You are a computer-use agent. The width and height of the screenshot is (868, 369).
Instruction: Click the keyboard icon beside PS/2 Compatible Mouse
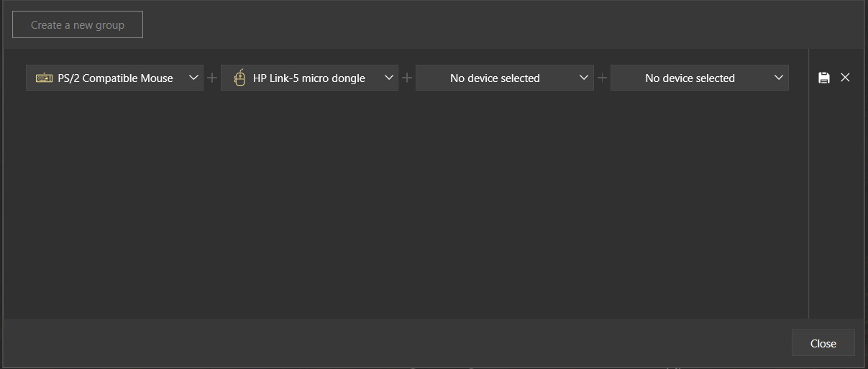(x=44, y=78)
